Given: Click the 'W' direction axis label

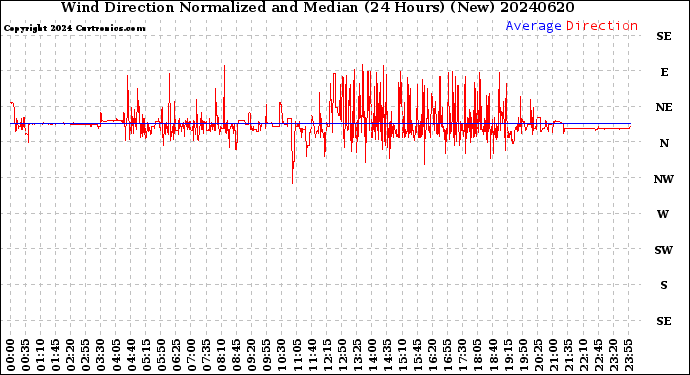Looking at the screenshot, I should (663, 214).
